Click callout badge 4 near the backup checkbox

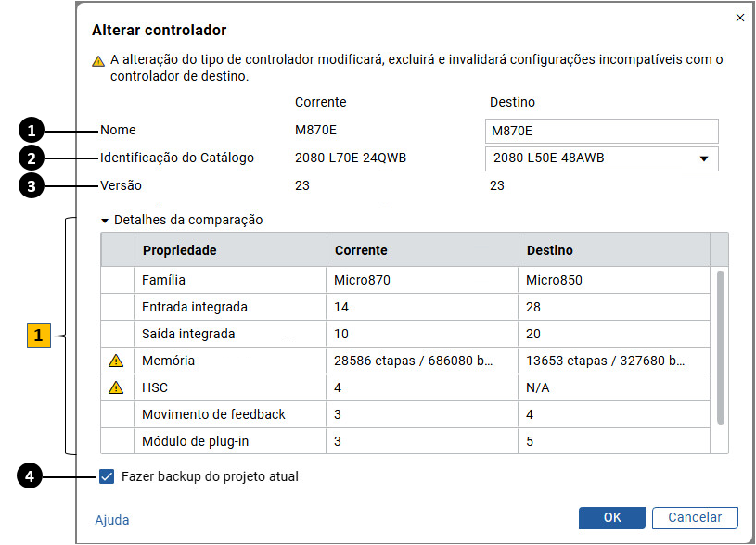point(31,475)
